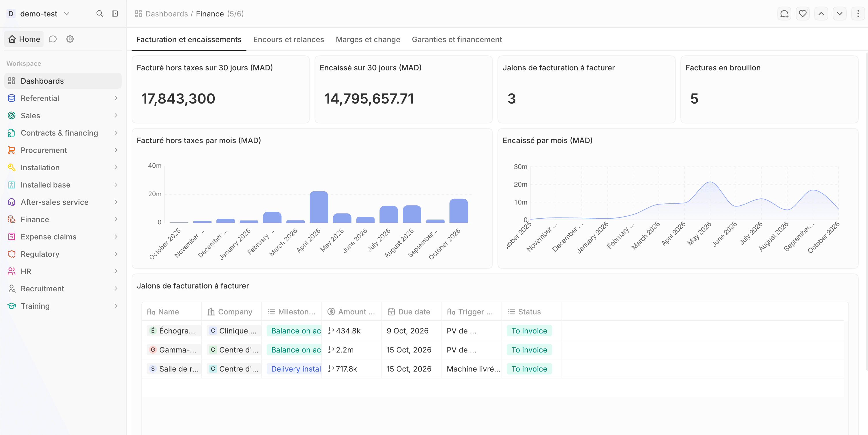The height and width of the screenshot is (435, 868).
Task: Click the Finance coins icon
Action: [12, 219]
